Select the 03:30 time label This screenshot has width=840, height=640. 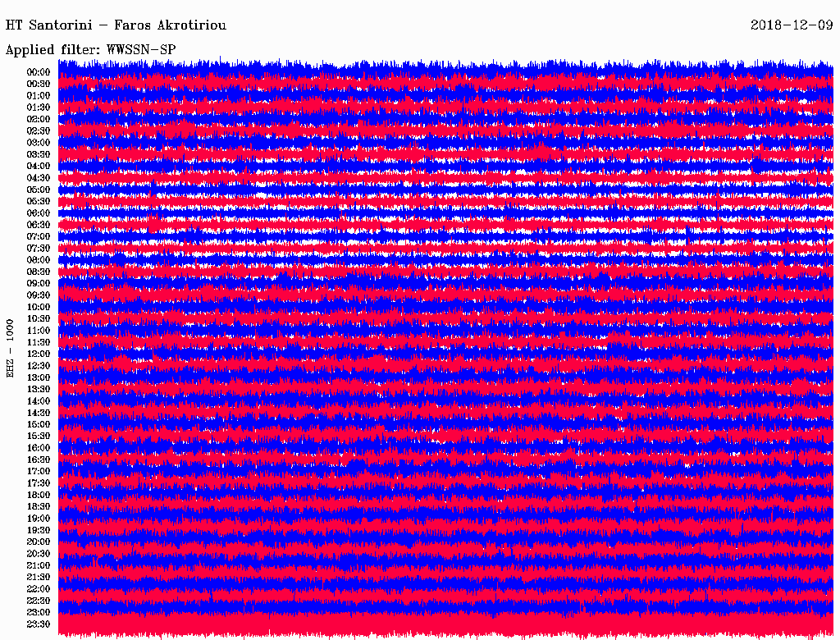pyautogui.click(x=39, y=154)
